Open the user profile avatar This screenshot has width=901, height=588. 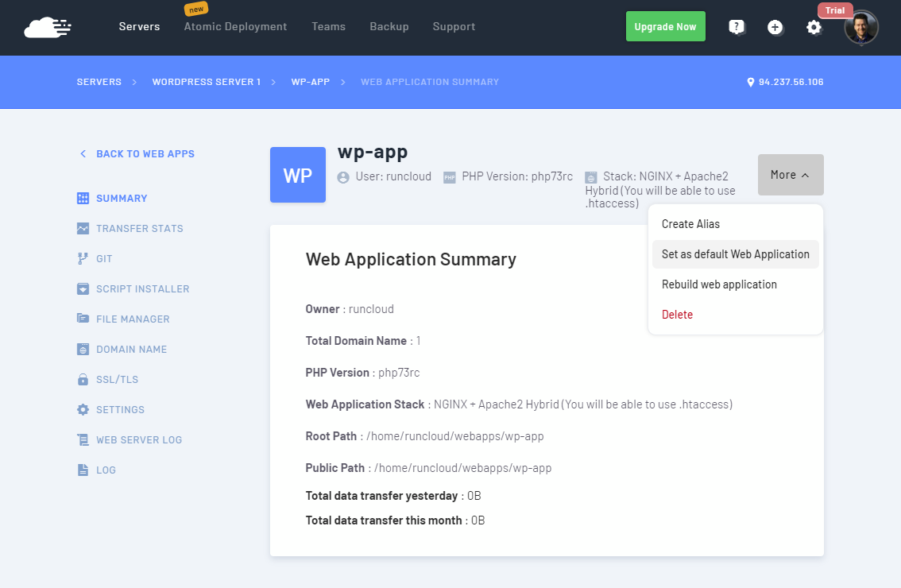pyautogui.click(x=861, y=27)
